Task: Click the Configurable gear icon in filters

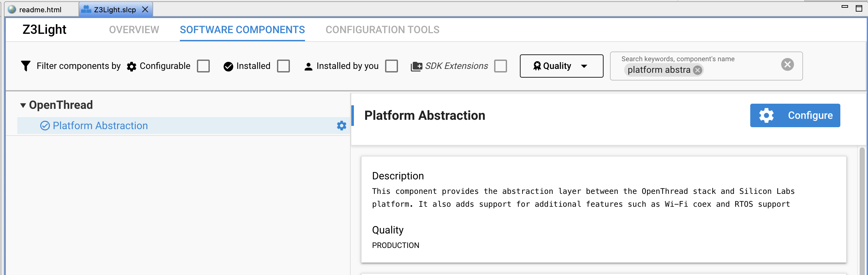Action: [x=131, y=66]
